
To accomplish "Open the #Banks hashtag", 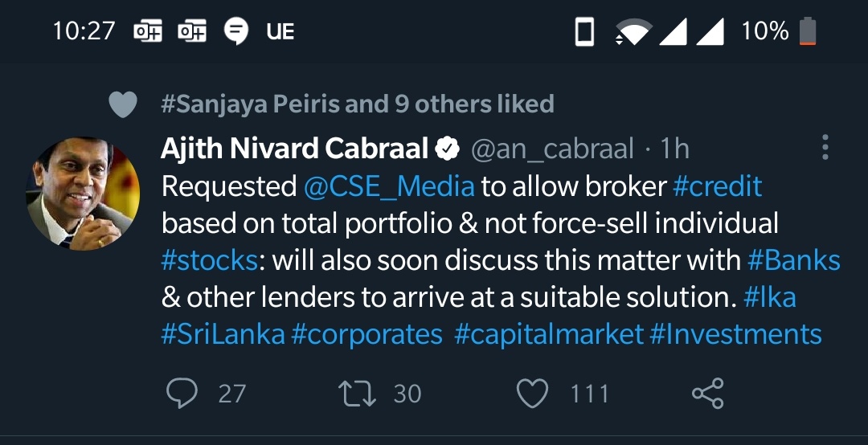I will (x=794, y=260).
